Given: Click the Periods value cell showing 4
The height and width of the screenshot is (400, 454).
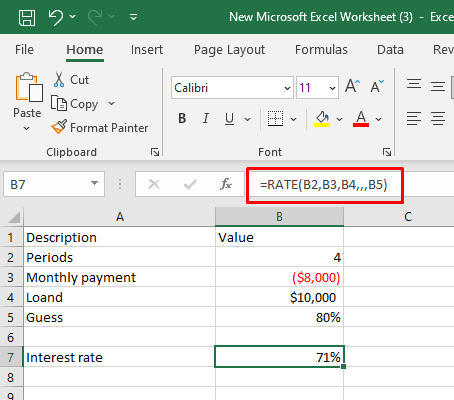Looking at the screenshot, I should coord(279,257).
